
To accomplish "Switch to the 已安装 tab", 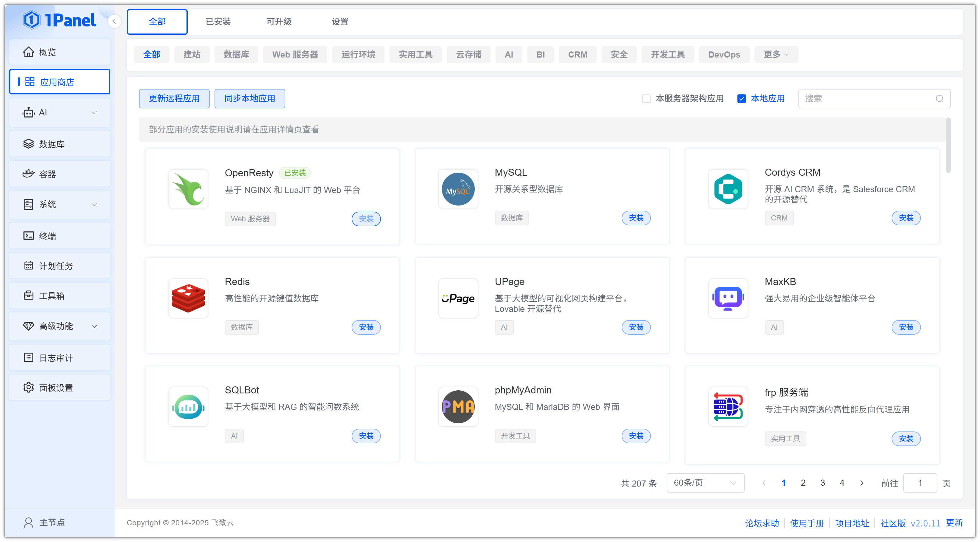I will (218, 21).
